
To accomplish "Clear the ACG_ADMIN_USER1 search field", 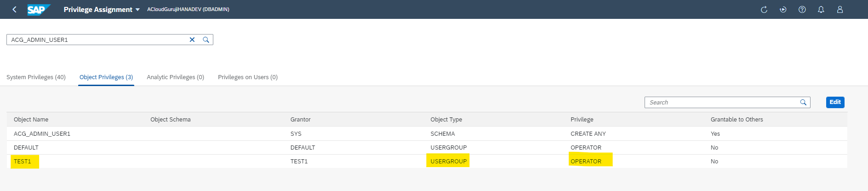I will 192,40.
